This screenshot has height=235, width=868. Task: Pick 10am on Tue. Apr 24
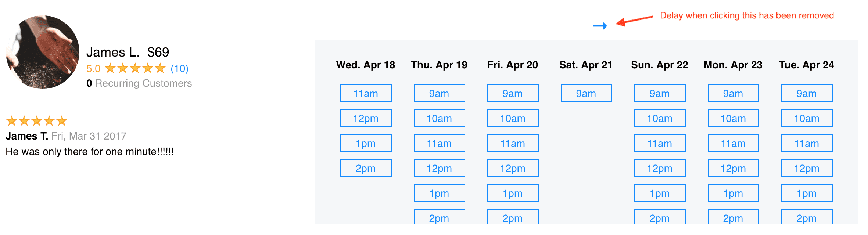tap(807, 119)
